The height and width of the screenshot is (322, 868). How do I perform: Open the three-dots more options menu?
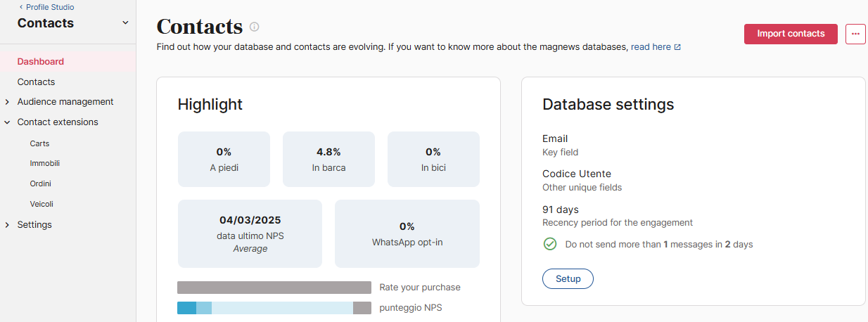[855, 34]
